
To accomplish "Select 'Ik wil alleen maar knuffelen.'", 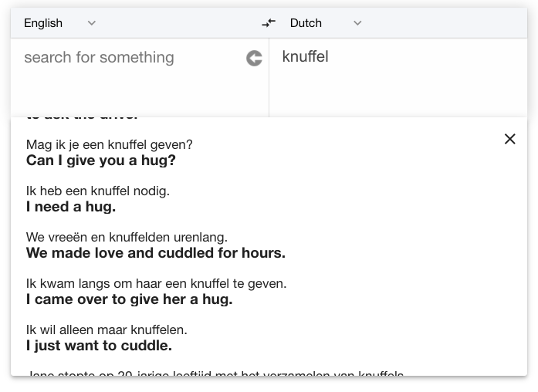I will pos(107,329).
